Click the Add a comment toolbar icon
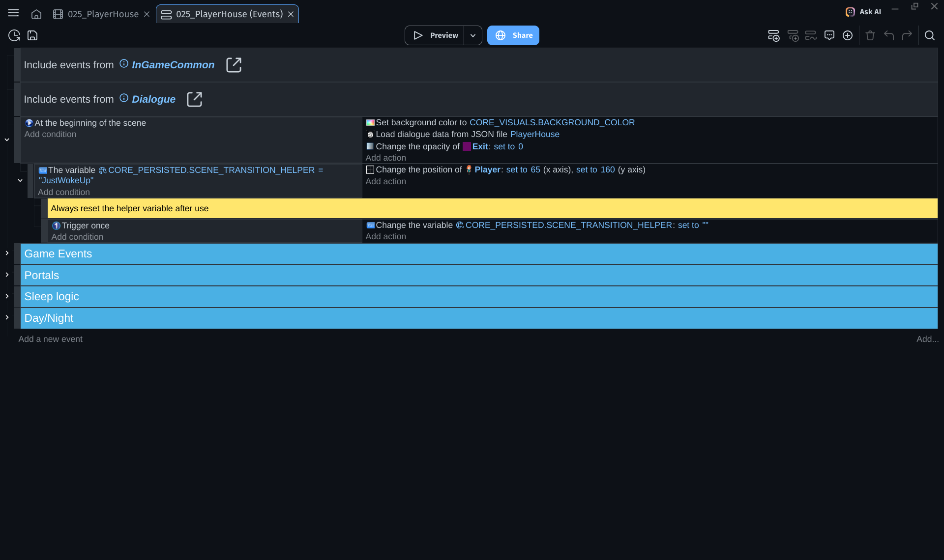The height and width of the screenshot is (560, 944). click(x=829, y=35)
